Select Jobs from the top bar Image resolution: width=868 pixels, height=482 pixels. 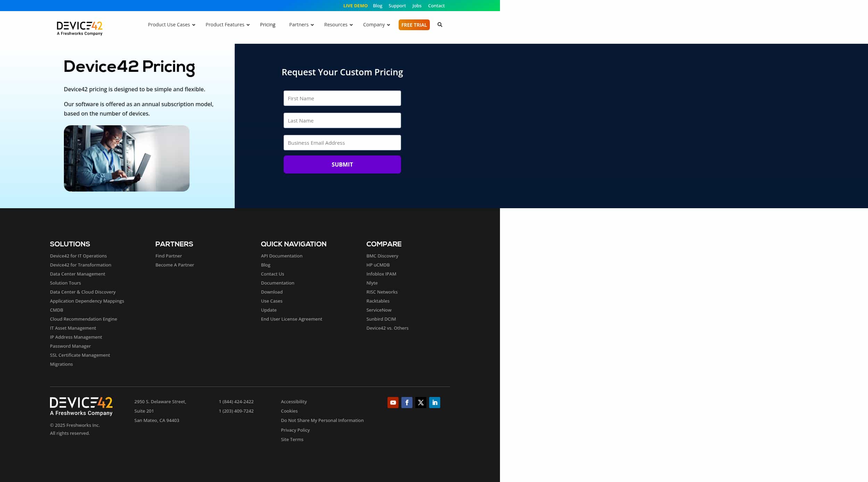416,6
